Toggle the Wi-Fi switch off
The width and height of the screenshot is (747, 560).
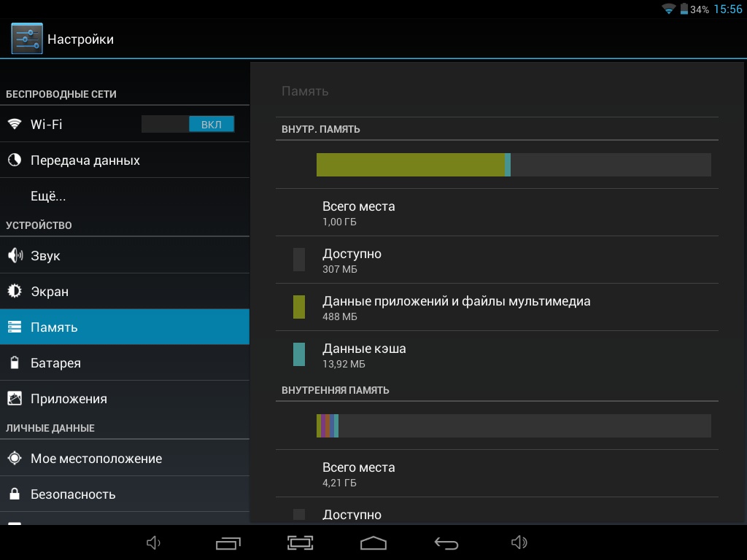(x=188, y=124)
